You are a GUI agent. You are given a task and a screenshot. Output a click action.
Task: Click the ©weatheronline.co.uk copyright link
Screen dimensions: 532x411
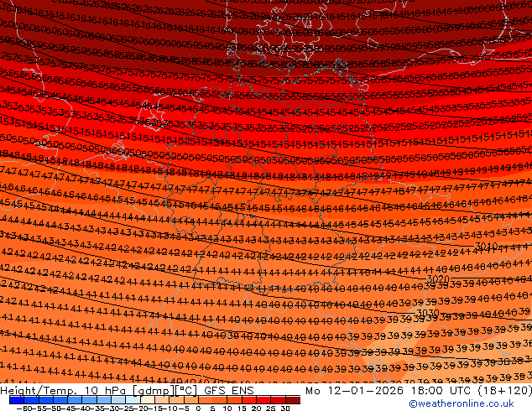461,403
